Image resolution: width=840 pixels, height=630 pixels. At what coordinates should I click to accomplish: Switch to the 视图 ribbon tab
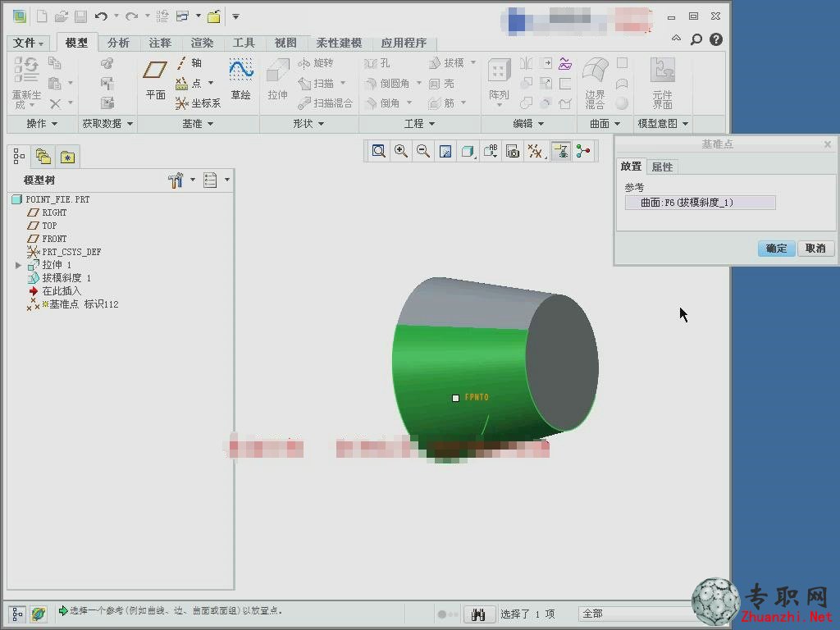[285, 43]
